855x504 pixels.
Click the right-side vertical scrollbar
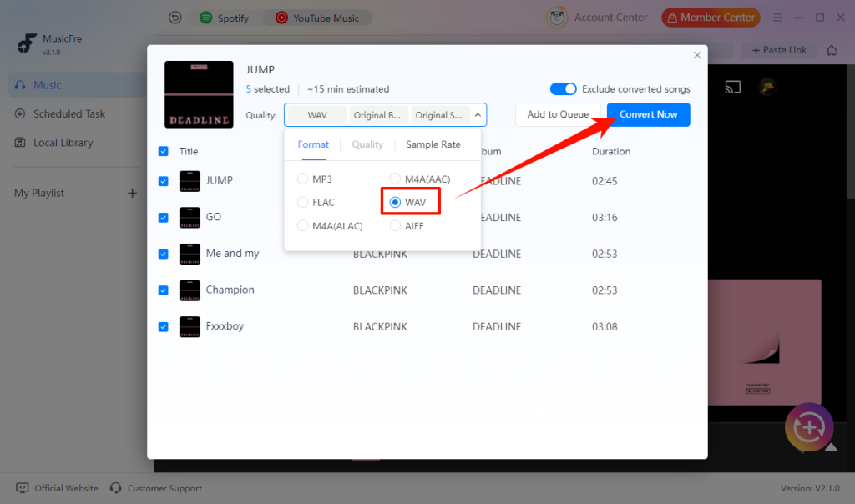pyautogui.click(x=850, y=133)
